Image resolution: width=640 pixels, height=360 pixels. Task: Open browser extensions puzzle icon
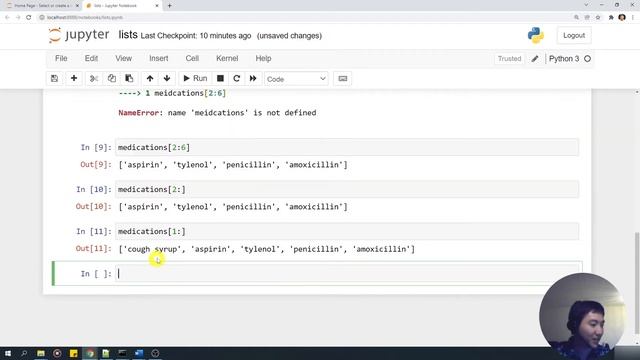(611, 18)
